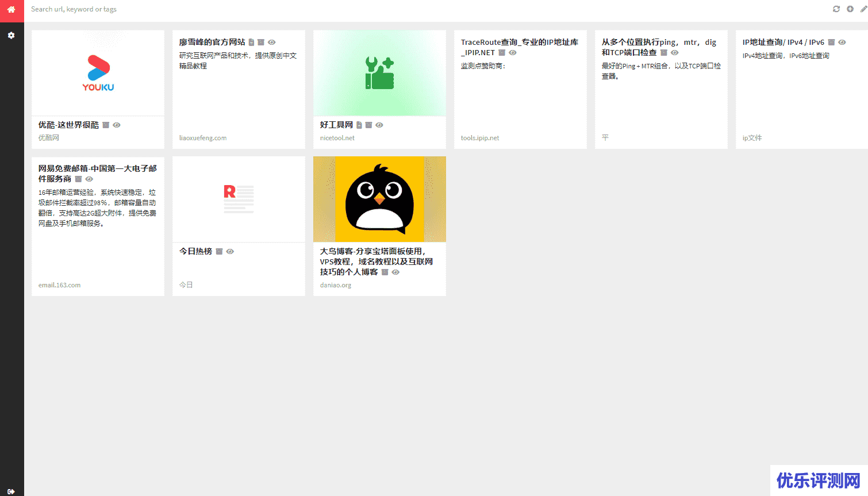The height and width of the screenshot is (496, 868).
Task: Click the 平 tag on the ping card
Action: 605,138
